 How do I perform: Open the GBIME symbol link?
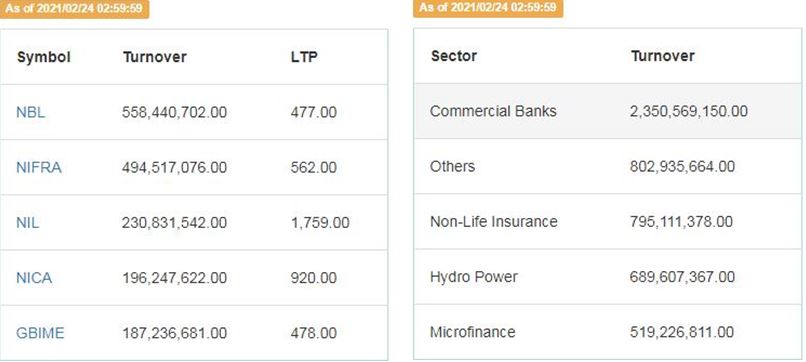pyautogui.click(x=40, y=333)
